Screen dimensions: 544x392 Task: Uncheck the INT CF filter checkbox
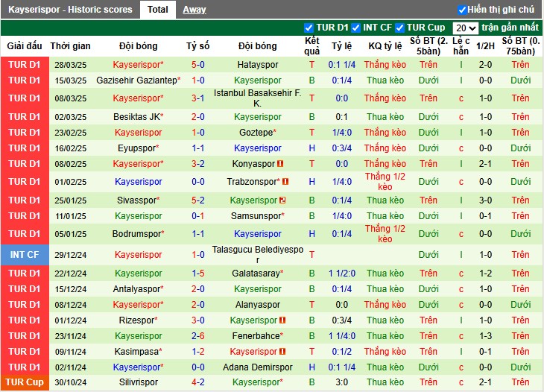point(355,28)
